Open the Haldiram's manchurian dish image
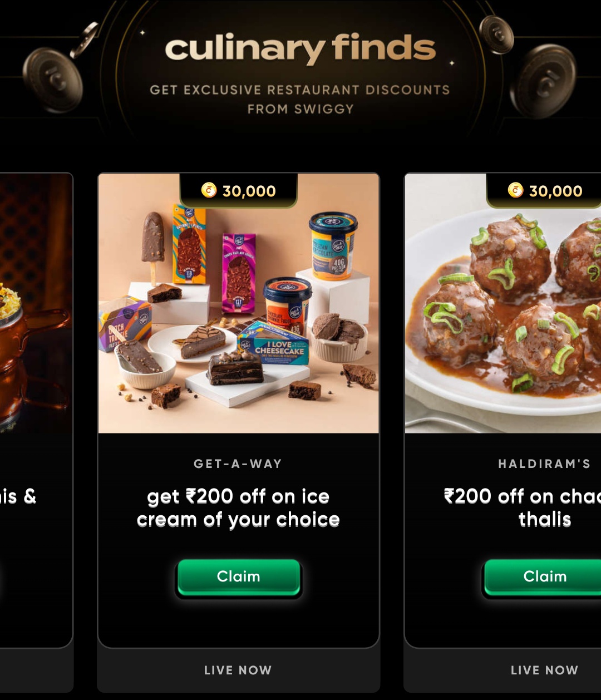Image resolution: width=601 pixels, height=700 pixels. coord(503,303)
